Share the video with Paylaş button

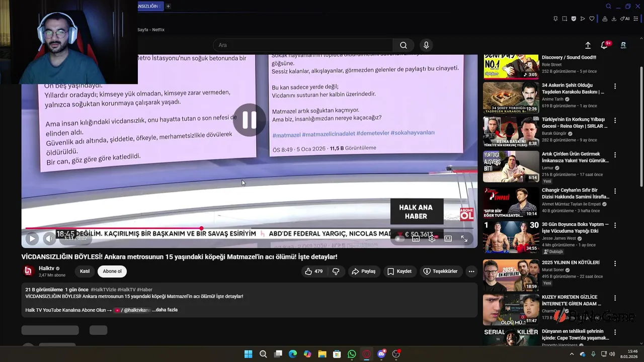point(364,271)
